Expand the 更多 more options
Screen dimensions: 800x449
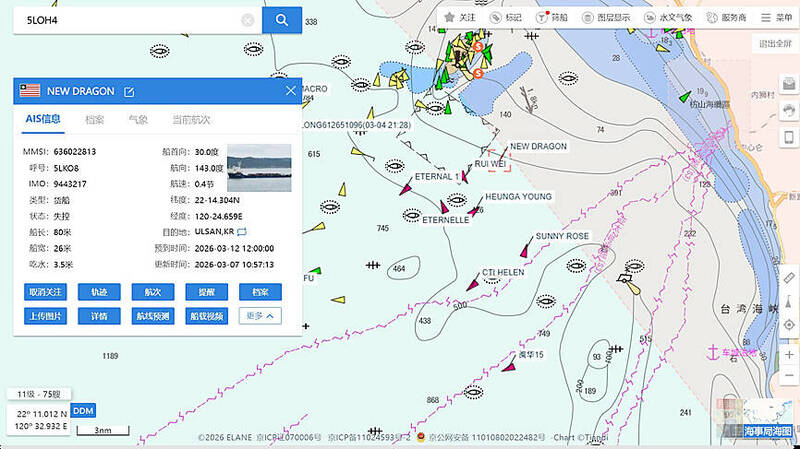[x=259, y=316]
